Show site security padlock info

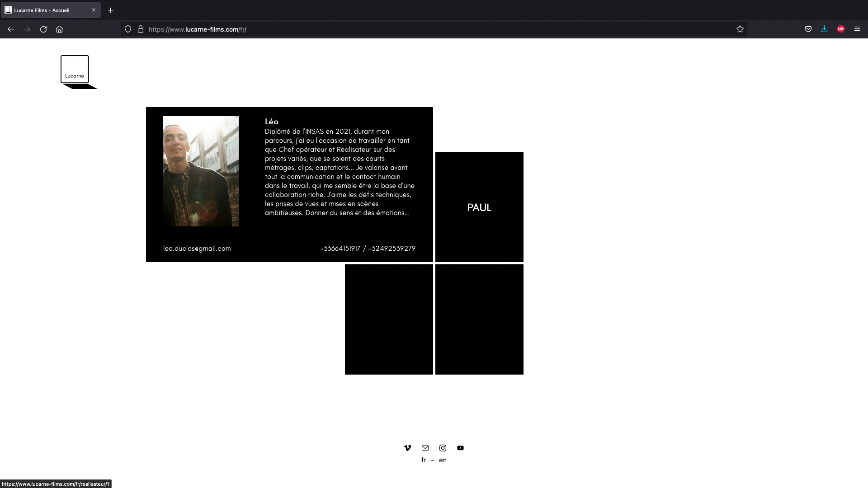141,29
